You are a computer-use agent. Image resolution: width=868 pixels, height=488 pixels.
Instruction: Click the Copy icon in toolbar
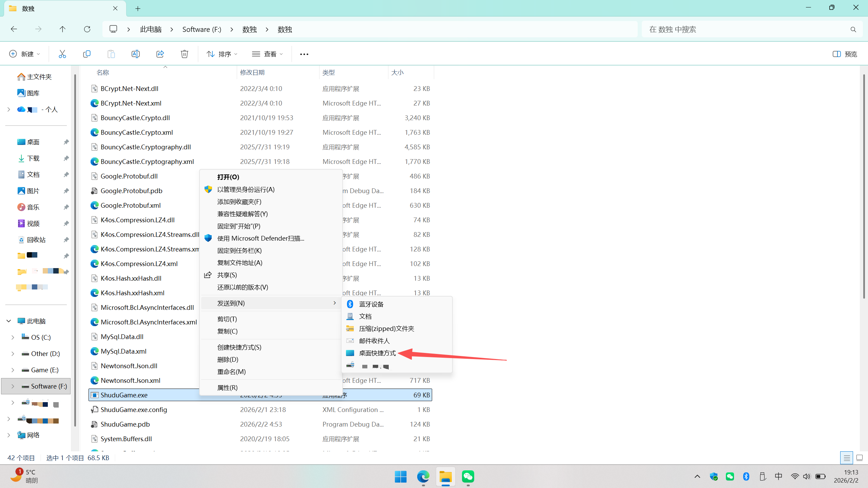click(x=86, y=54)
